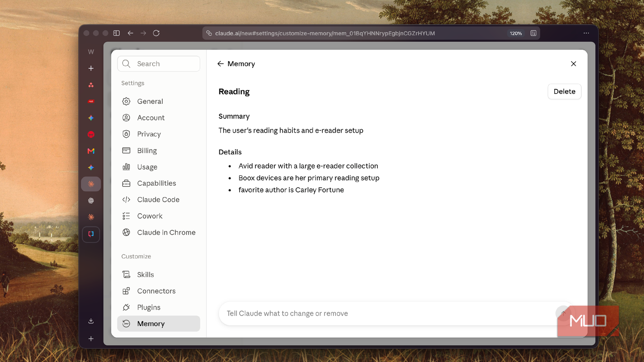
Task: Open the Skills customize page
Action: pyautogui.click(x=158, y=275)
